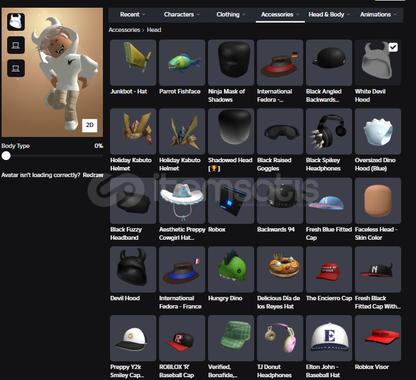Image resolution: width=416 pixels, height=380 pixels.
Task: Click the avatar preview image
Action: [52, 72]
